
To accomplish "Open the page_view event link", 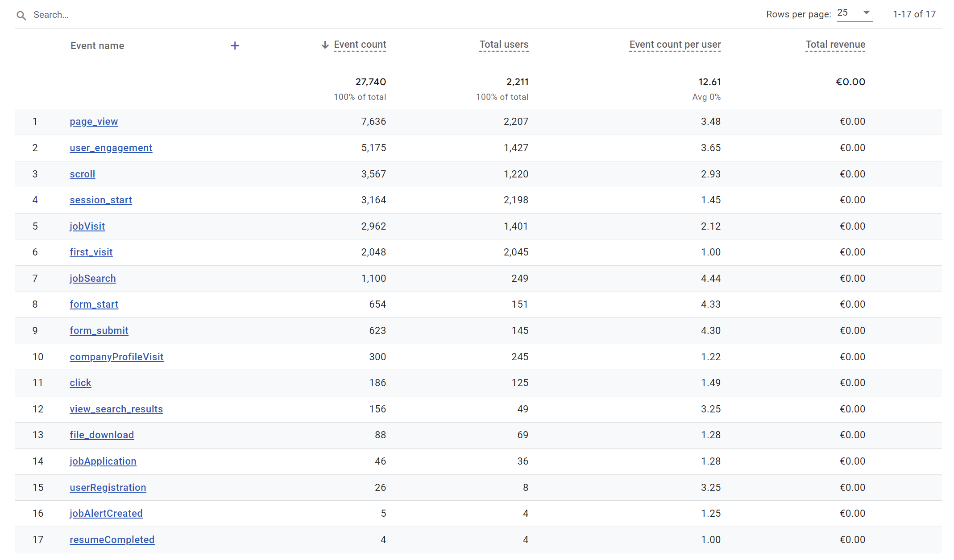I will [94, 122].
